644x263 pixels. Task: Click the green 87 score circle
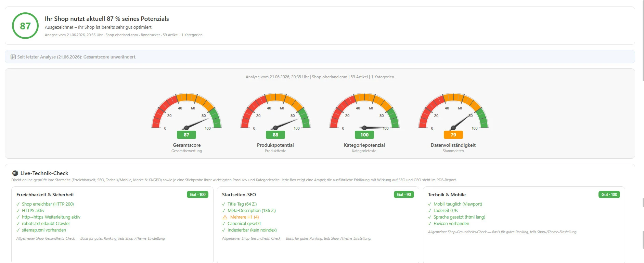[x=25, y=26]
